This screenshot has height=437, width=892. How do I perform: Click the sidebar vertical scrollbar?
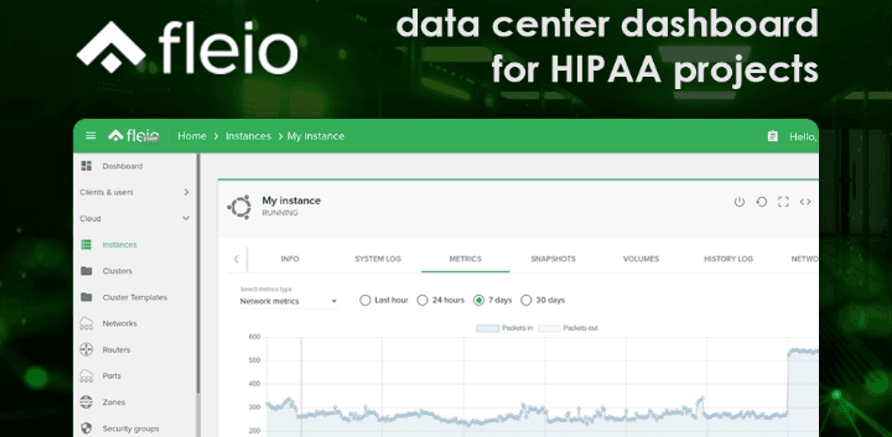coord(198,273)
